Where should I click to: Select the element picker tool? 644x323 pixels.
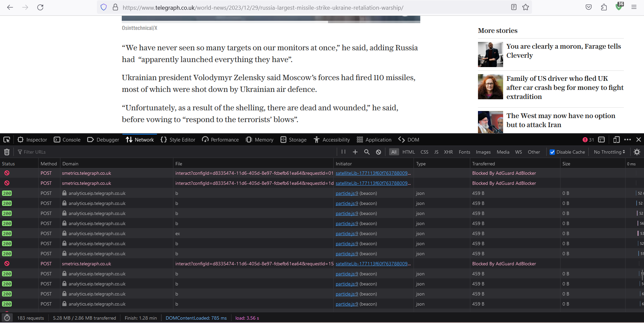click(6, 140)
